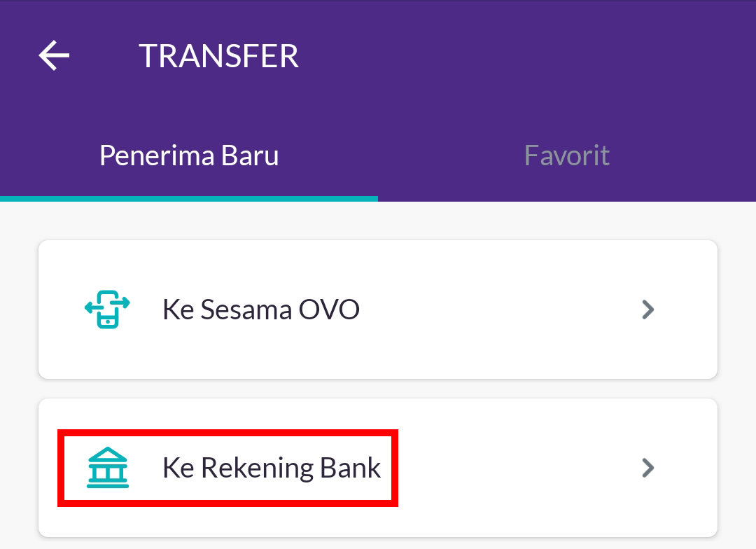Click the grey gap between the two cards
The height and width of the screenshot is (549, 756).
(x=378, y=389)
